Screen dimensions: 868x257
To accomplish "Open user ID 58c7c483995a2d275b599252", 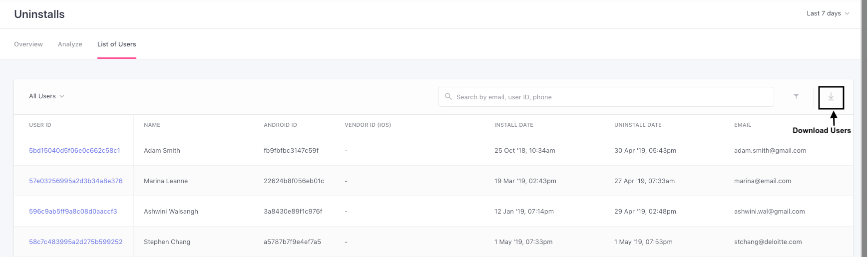I will click(75, 242).
